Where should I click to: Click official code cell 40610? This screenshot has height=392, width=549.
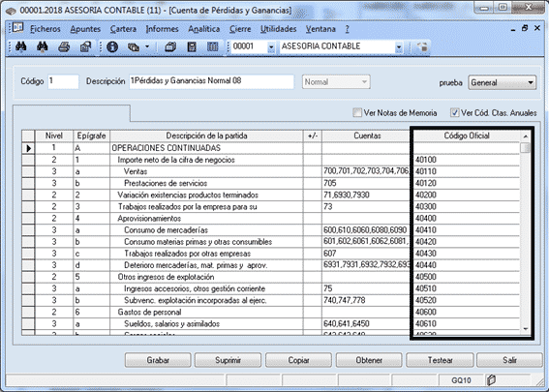point(467,323)
